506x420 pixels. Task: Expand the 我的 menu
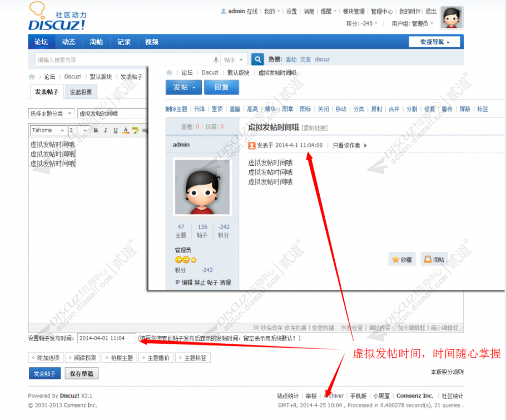click(x=272, y=11)
